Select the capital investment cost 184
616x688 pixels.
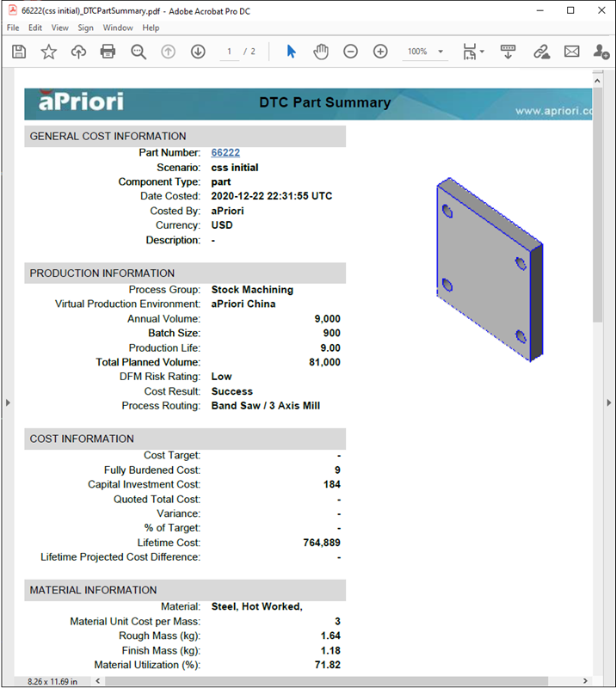click(x=332, y=484)
